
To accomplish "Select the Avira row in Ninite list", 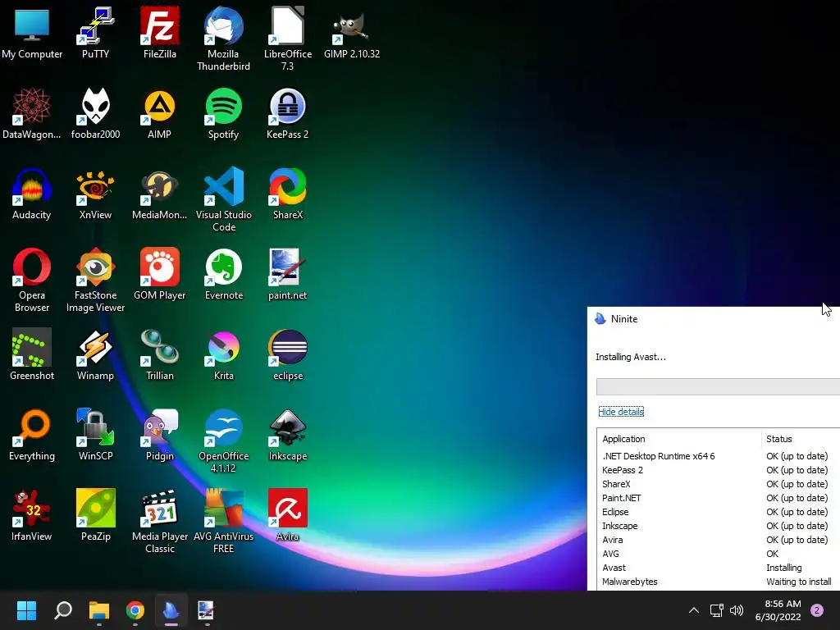I will click(x=719, y=540).
